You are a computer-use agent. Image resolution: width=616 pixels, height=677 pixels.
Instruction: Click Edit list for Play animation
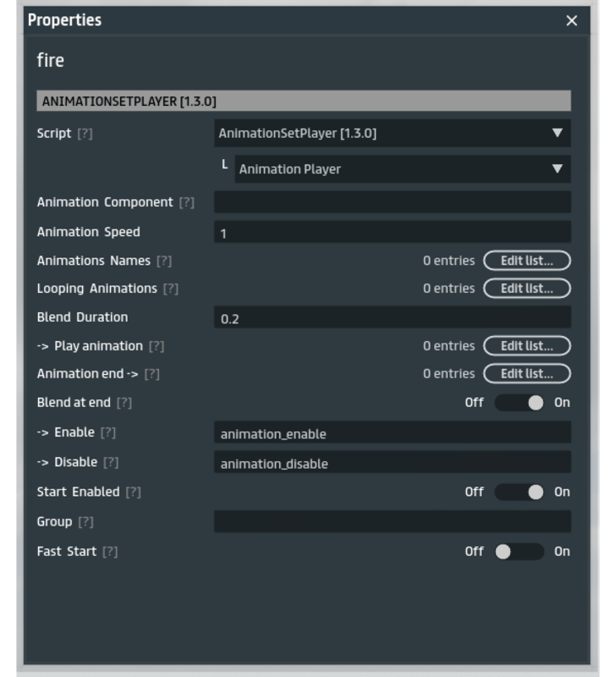[526, 345]
